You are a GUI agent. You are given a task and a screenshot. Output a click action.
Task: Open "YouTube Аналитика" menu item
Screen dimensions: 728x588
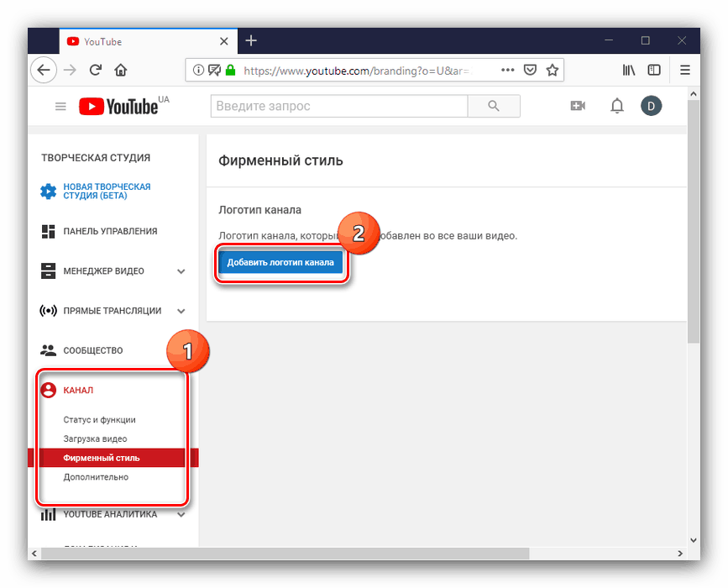[x=110, y=514]
